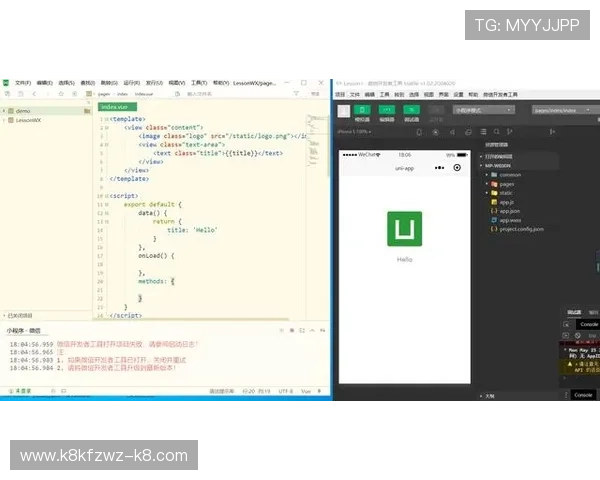Toggle the green Debugger panel button
Screen dimensions: 600x480
(x=411, y=109)
